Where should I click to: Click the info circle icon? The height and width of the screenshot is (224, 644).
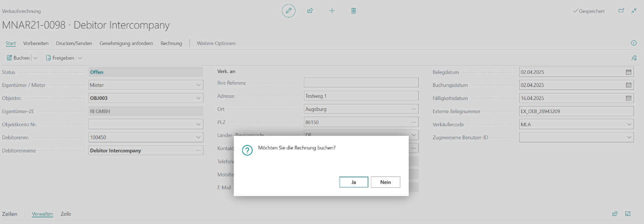tap(634, 43)
